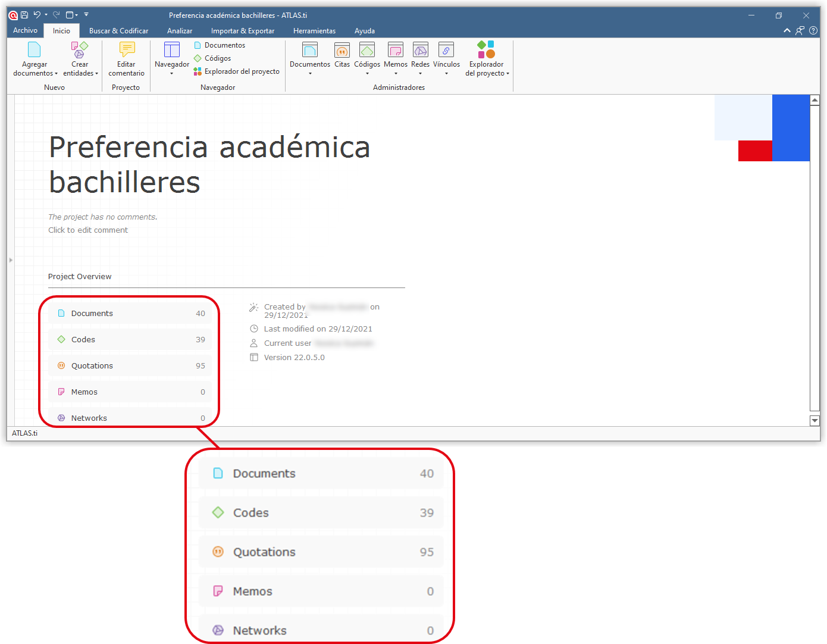
Task: Click the 'Version 22.0.5.0' text
Action: [x=295, y=358]
